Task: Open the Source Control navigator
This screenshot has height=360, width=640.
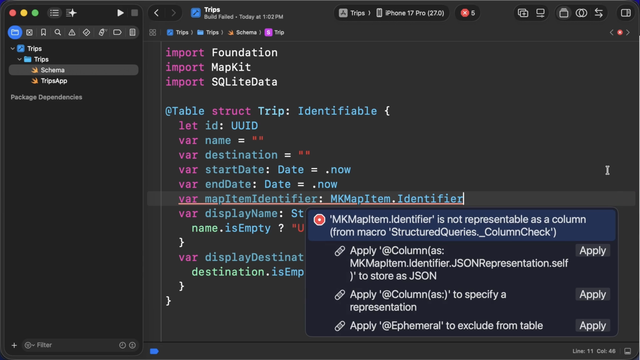Action: [29, 32]
